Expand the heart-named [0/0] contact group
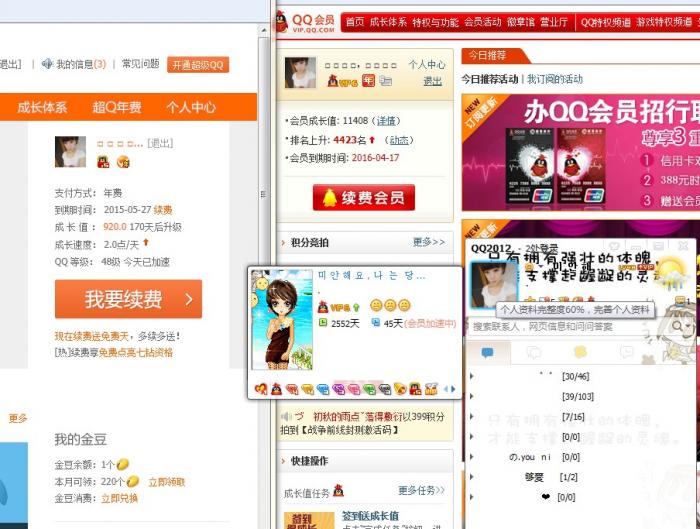 [471, 497]
